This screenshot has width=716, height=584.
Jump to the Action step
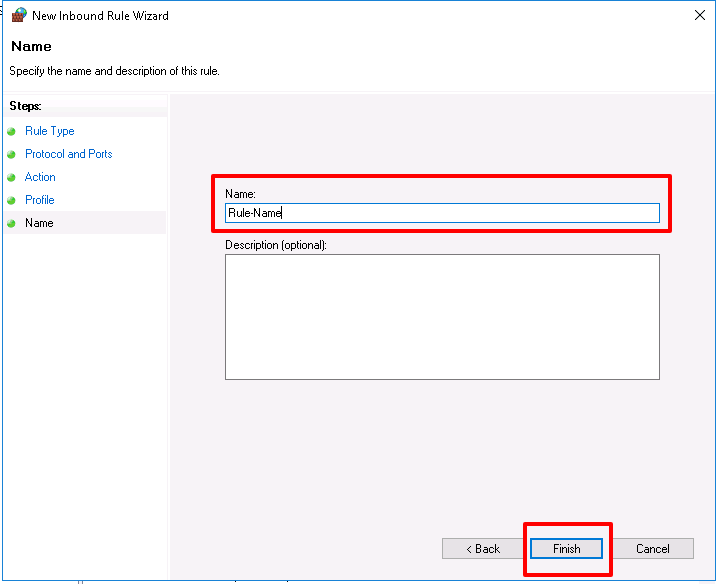(40, 177)
